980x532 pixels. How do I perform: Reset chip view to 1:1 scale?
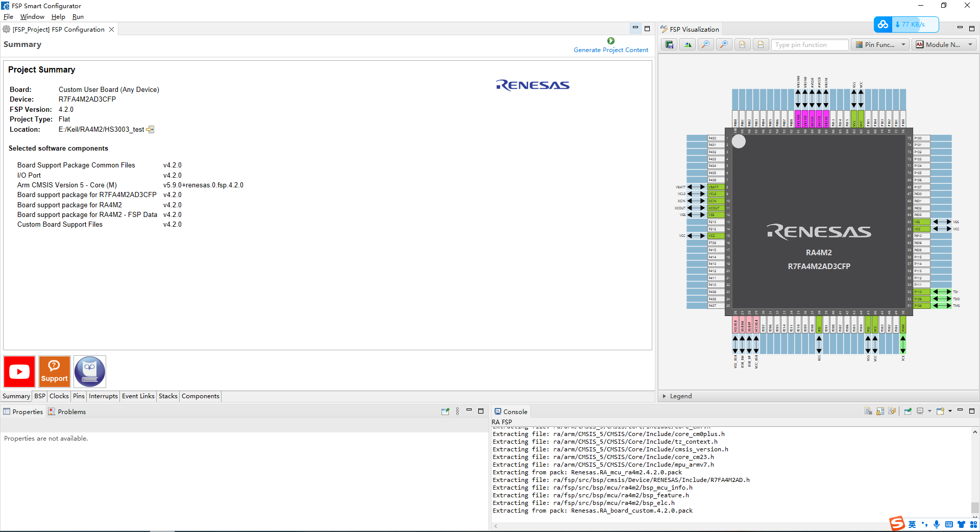743,45
